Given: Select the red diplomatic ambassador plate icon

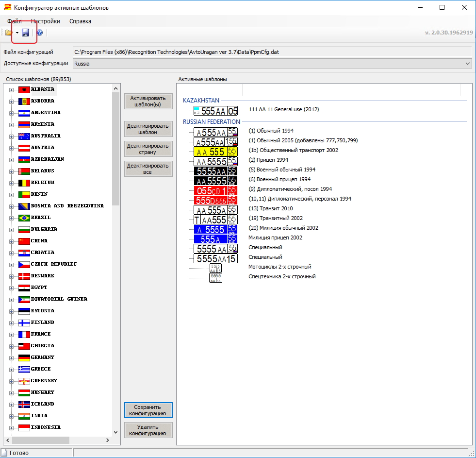Looking at the screenshot, I should 215,190.
